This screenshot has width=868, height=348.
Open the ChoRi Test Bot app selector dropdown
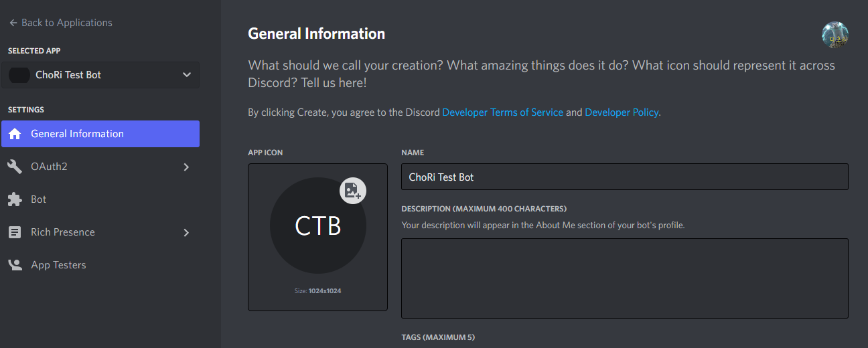100,75
